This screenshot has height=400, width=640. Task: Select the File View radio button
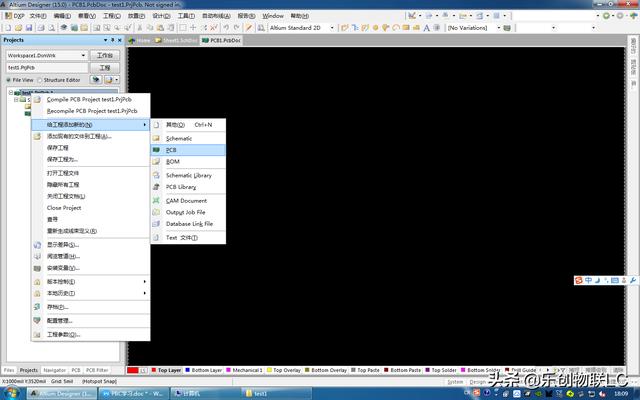pos(9,80)
